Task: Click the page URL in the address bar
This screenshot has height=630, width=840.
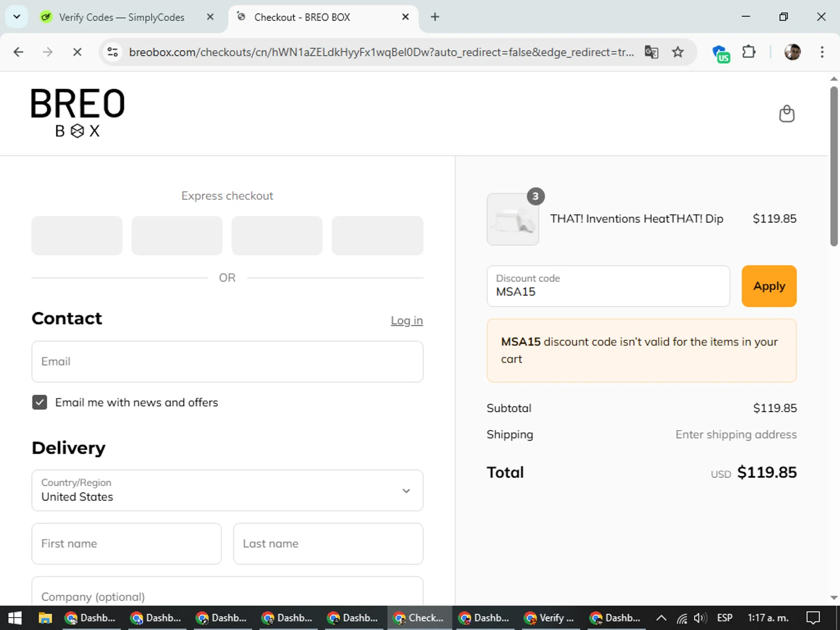Action: pyautogui.click(x=381, y=52)
